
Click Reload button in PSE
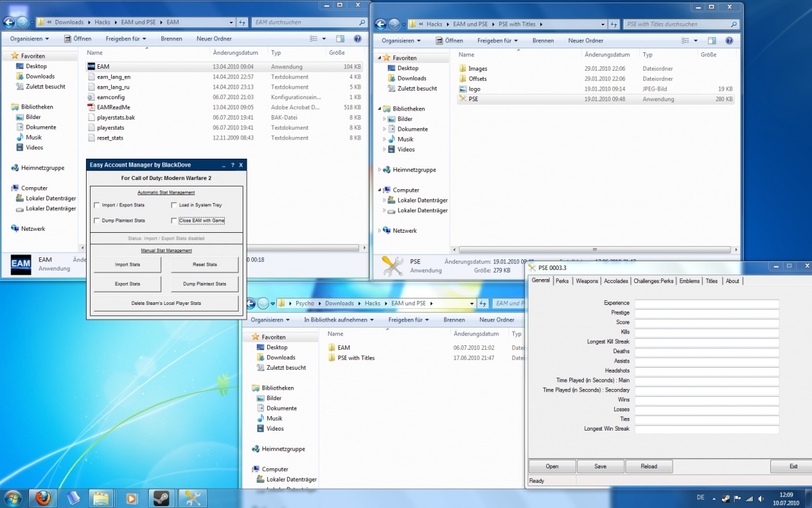pyautogui.click(x=649, y=466)
